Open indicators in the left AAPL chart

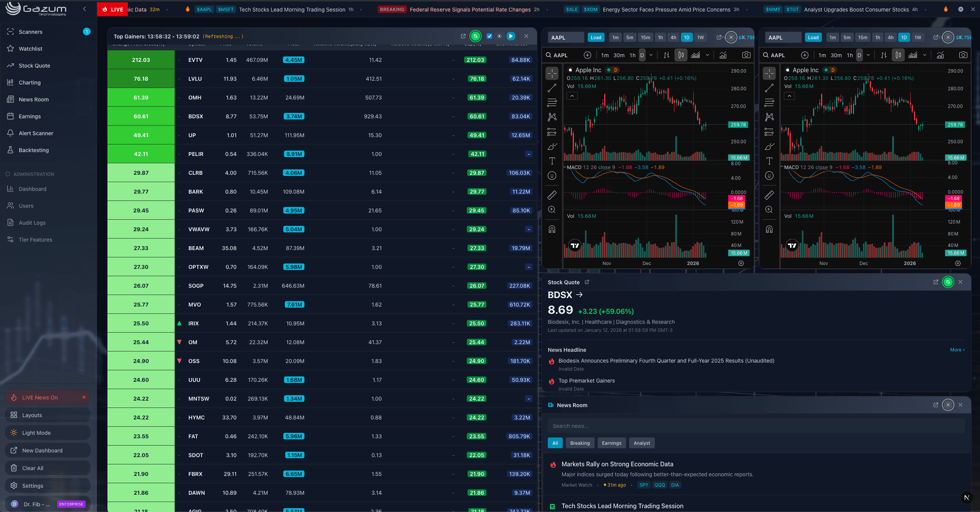[723, 55]
